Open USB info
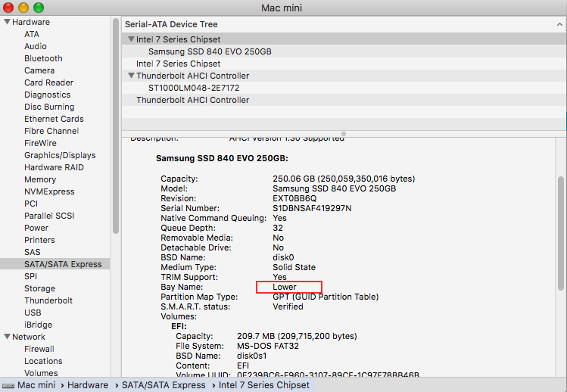Screen dimensions: 567x392 click(33, 313)
